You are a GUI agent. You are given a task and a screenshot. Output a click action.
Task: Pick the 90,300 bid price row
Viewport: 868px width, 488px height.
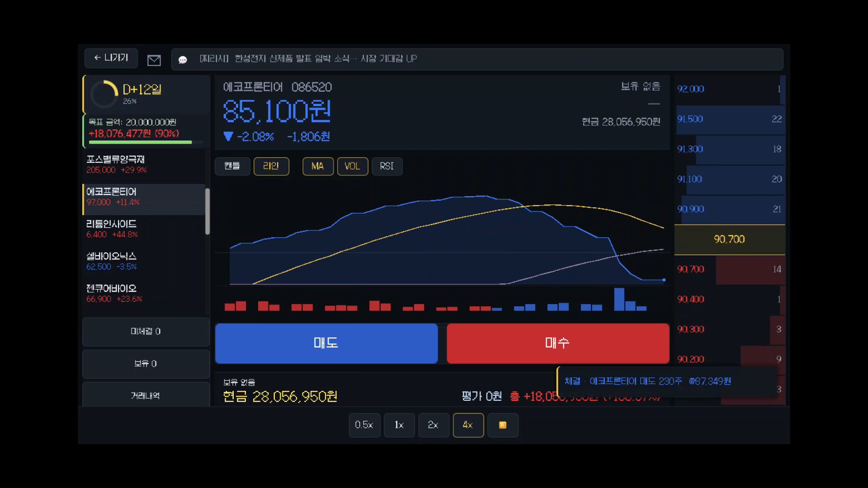730,329
